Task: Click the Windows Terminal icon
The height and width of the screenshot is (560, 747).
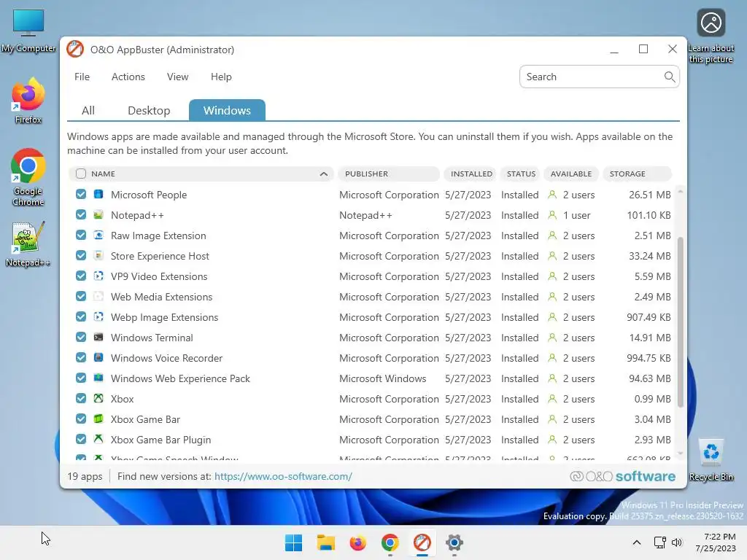Action: [x=98, y=338]
